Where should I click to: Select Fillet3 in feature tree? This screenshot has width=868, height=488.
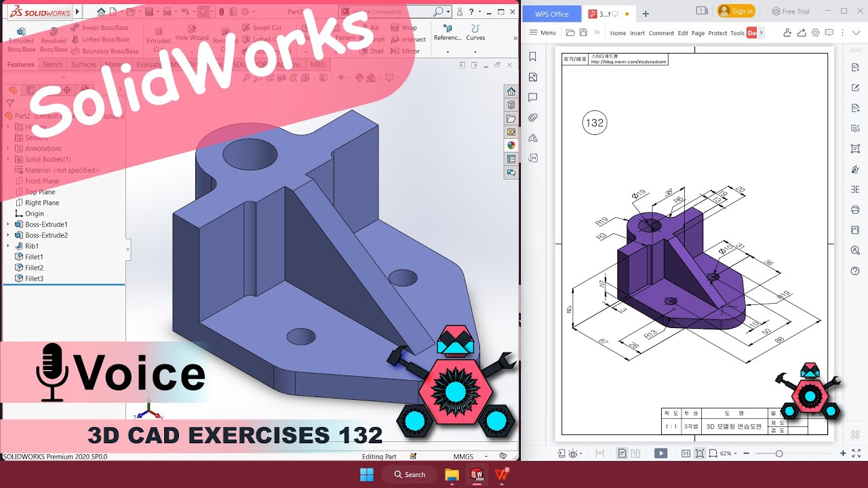tap(34, 279)
